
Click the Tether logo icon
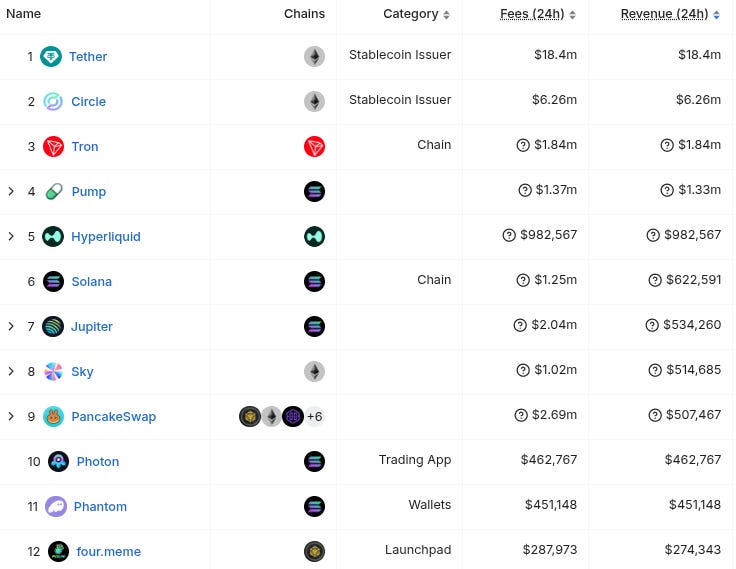tap(51, 57)
